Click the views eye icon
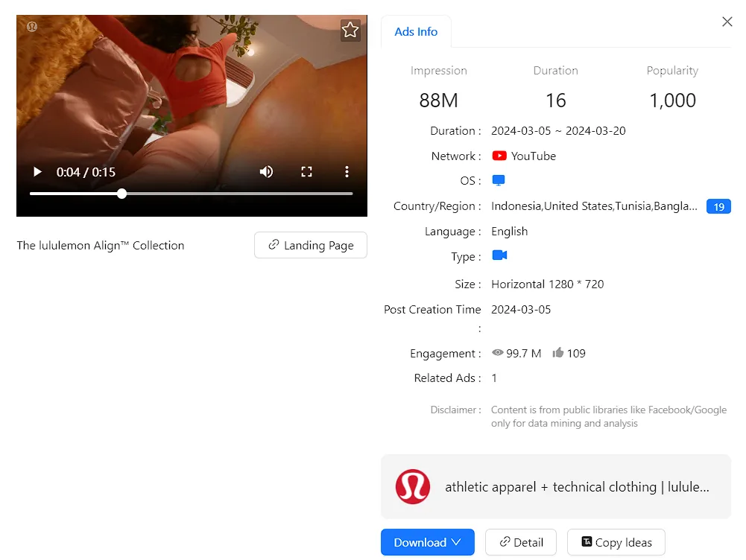 click(498, 353)
